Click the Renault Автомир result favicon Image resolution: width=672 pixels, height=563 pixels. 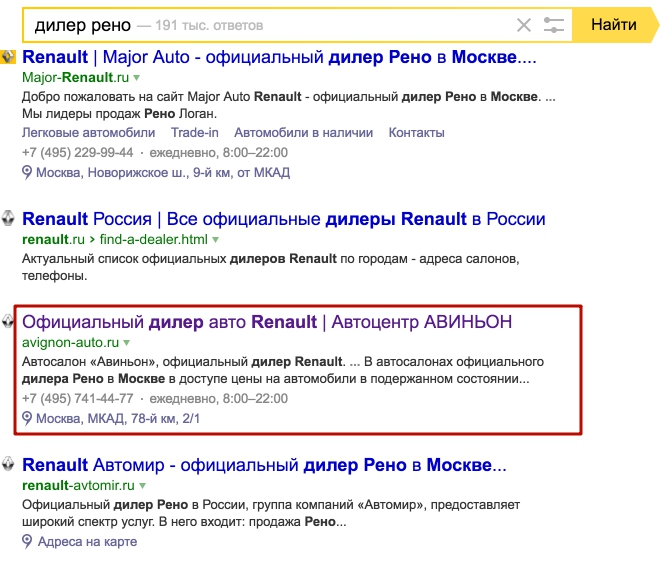click(8, 465)
